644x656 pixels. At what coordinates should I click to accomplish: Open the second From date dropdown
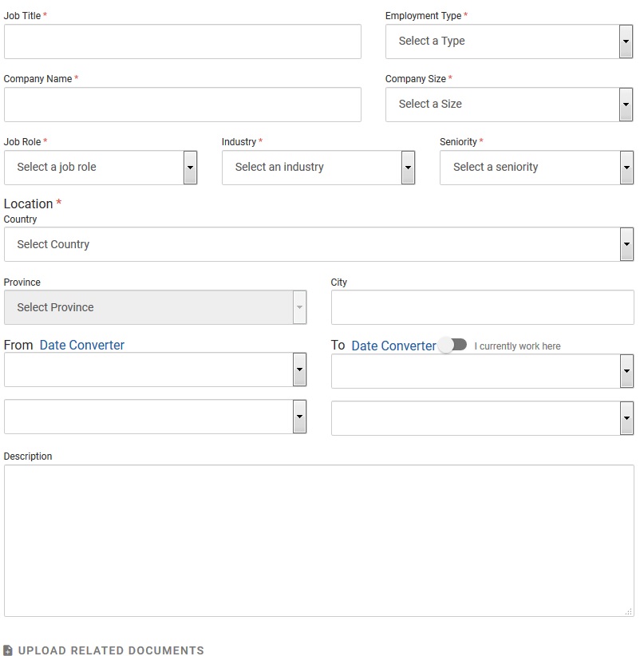pos(155,417)
